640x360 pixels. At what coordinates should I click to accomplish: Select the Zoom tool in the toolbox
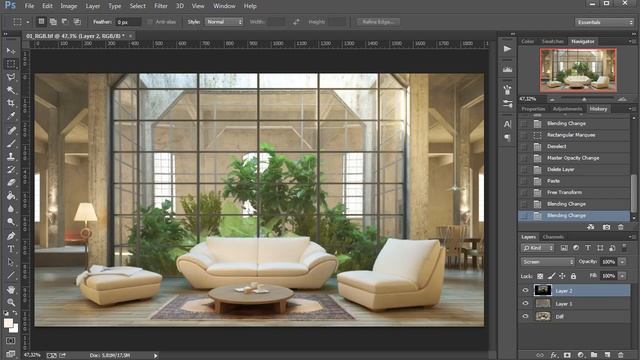pos(11,302)
